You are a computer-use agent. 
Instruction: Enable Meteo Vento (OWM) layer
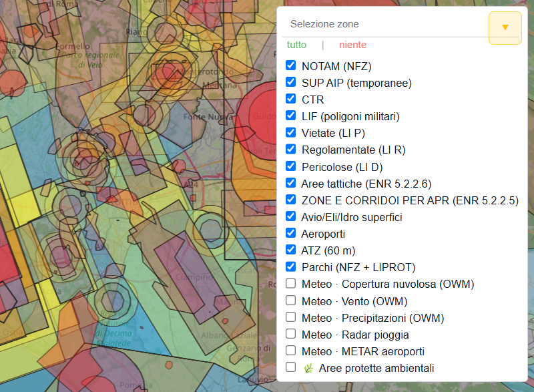coord(290,300)
